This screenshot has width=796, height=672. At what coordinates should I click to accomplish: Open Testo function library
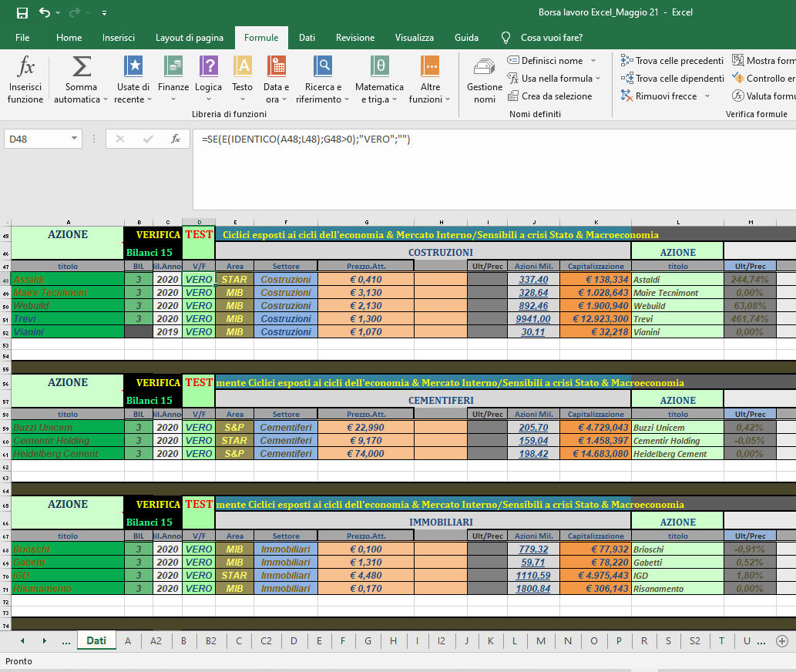(242, 79)
